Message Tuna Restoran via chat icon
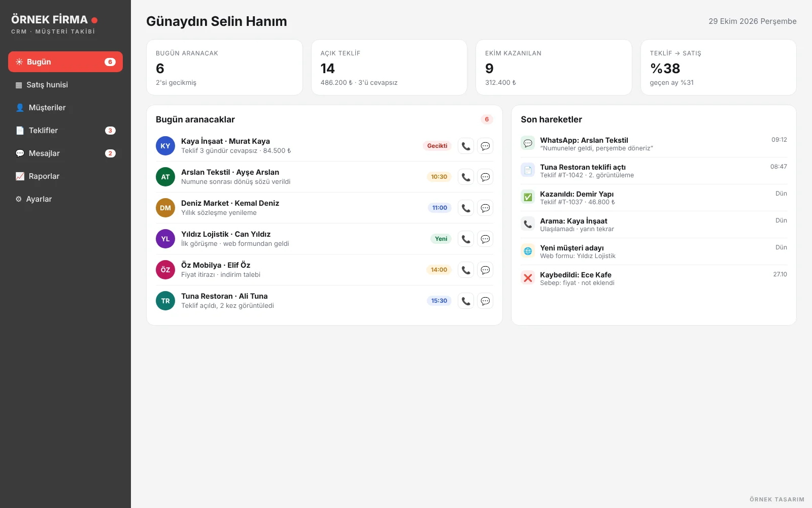 coord(485,301)
